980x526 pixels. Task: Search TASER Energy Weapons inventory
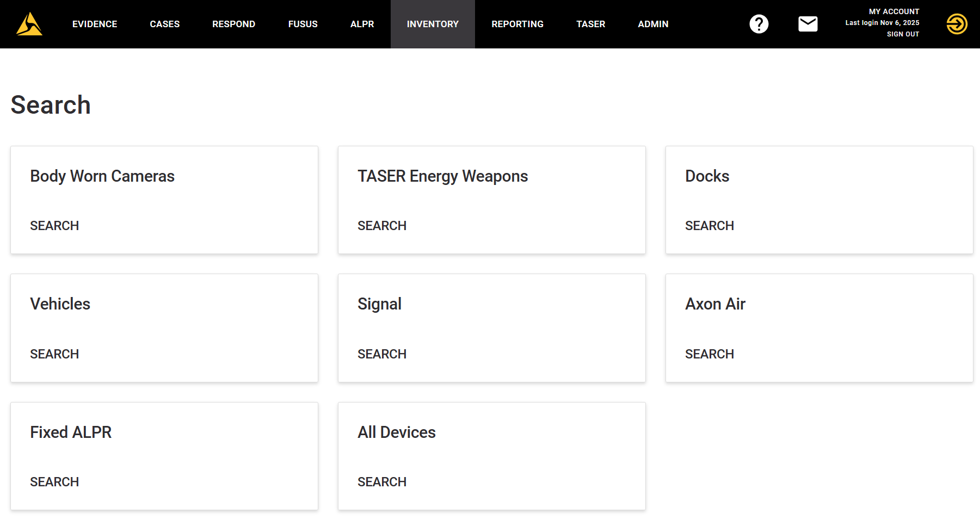(x=382, y=226)
